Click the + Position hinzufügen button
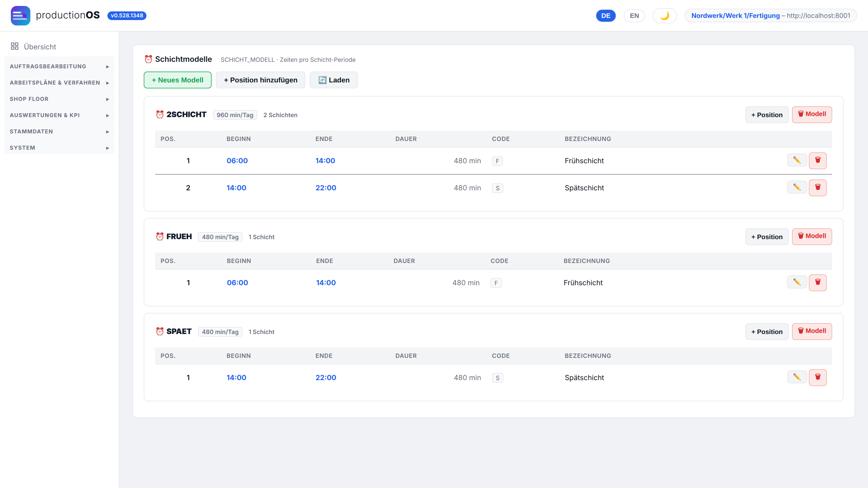Image resolution: width=868 pixels, height=488 pixels. click(x=260, y=80)
